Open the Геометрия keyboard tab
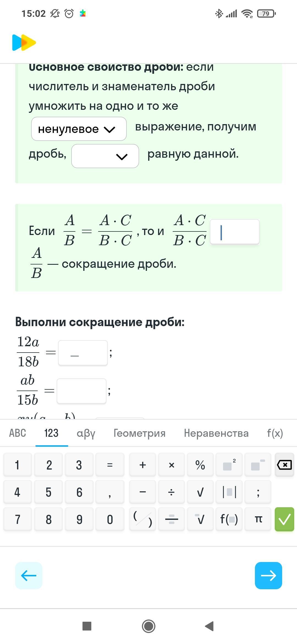The width and height of the screenshot is (297, 644). [x=139, y=433]
